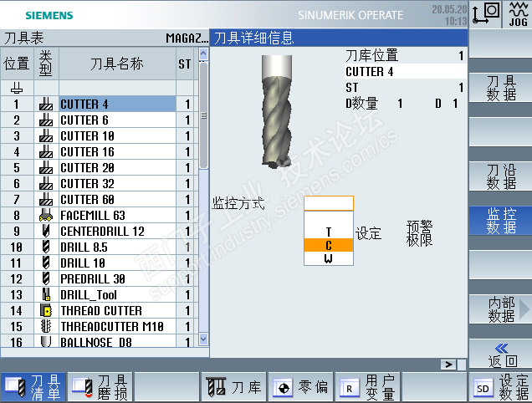Choose option W in the monitoring dropdown
Image resolution: width=532 pixels, height=403 pixels.
coord(329,258)
